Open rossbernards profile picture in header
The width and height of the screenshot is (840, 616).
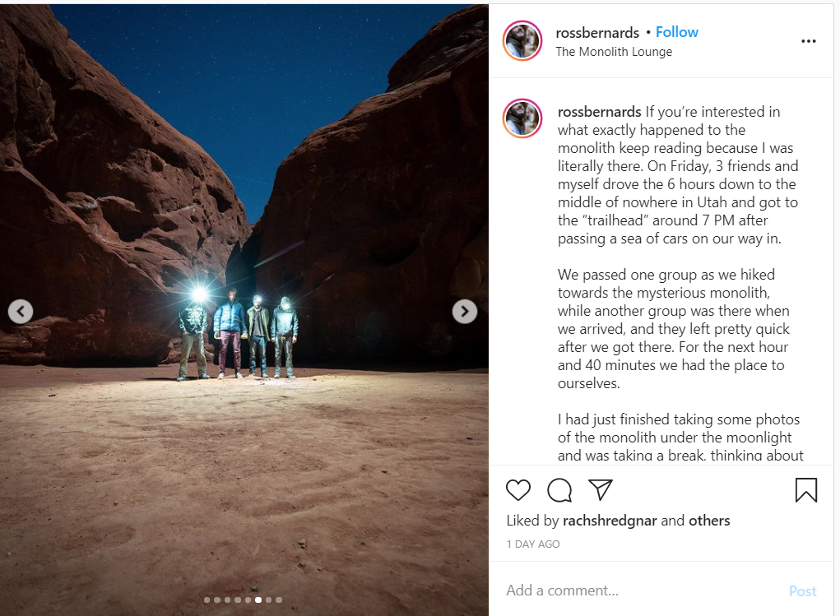(522, 40)
